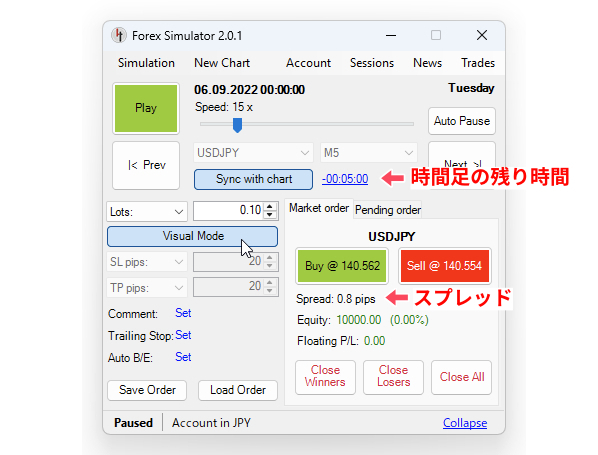Click the lot size input field

click(229, 211)
